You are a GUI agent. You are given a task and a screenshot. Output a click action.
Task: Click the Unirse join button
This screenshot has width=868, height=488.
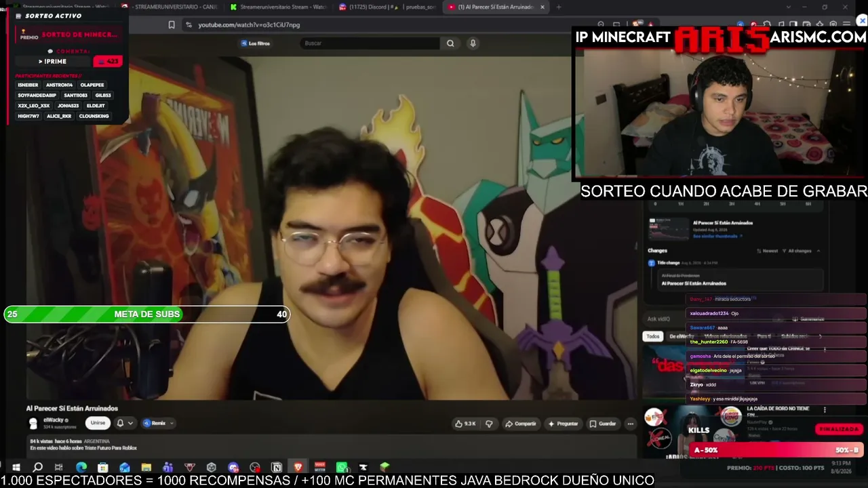click(98, 424)
